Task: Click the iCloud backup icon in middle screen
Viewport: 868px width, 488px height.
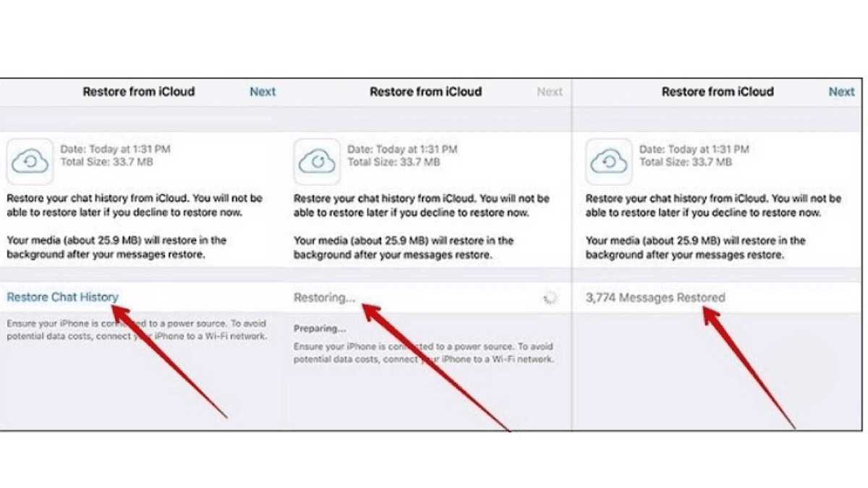Action: [x=317, y=162]
